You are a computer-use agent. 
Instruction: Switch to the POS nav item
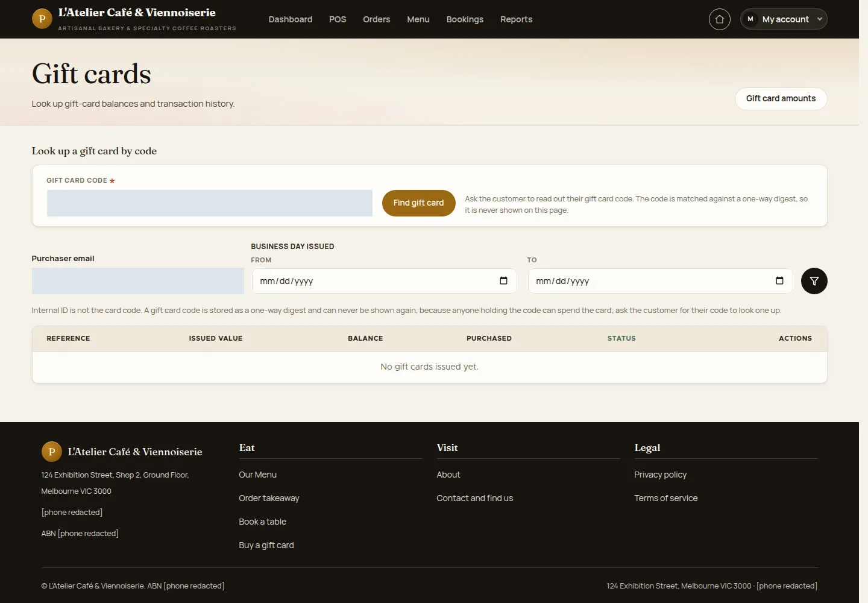click(x=338, y=19)
